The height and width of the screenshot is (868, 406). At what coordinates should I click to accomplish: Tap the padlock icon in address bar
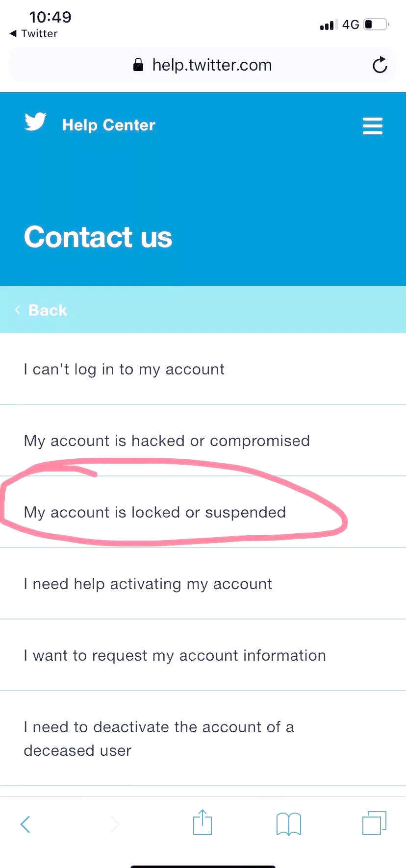tap(138, 65)
